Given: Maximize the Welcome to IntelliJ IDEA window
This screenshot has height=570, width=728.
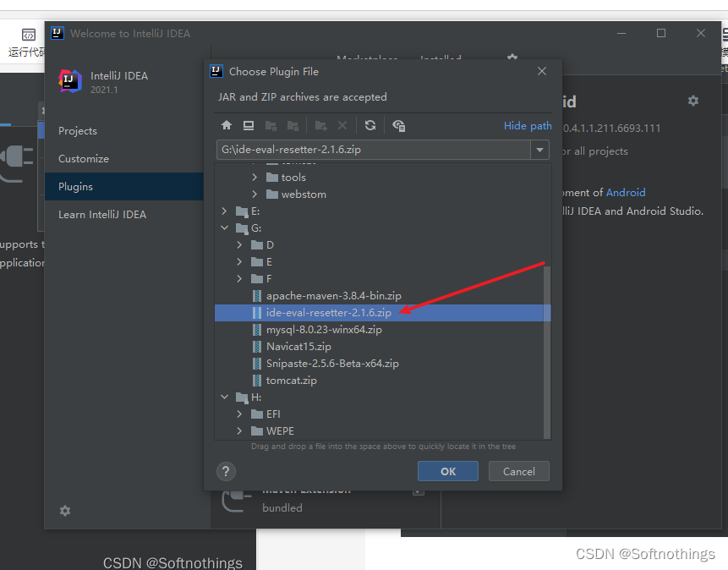Looking at the screenshot, I should (661, 33).
